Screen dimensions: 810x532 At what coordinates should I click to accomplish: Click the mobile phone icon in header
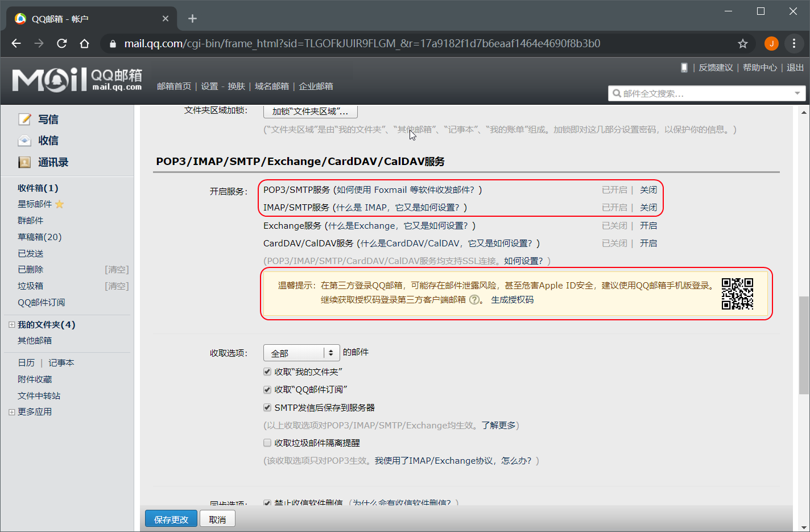(x=684, y=67)
